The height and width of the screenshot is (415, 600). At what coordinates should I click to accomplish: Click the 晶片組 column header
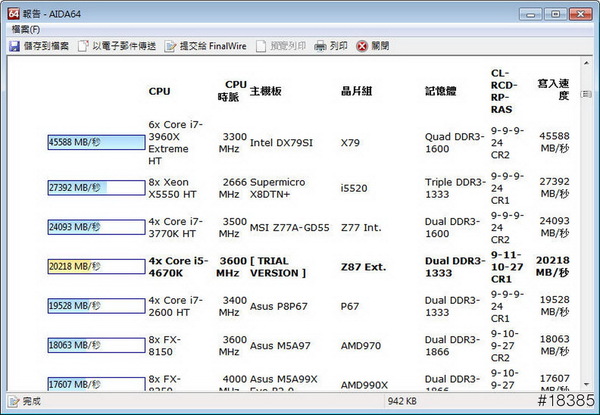click(x=358, y=92)
